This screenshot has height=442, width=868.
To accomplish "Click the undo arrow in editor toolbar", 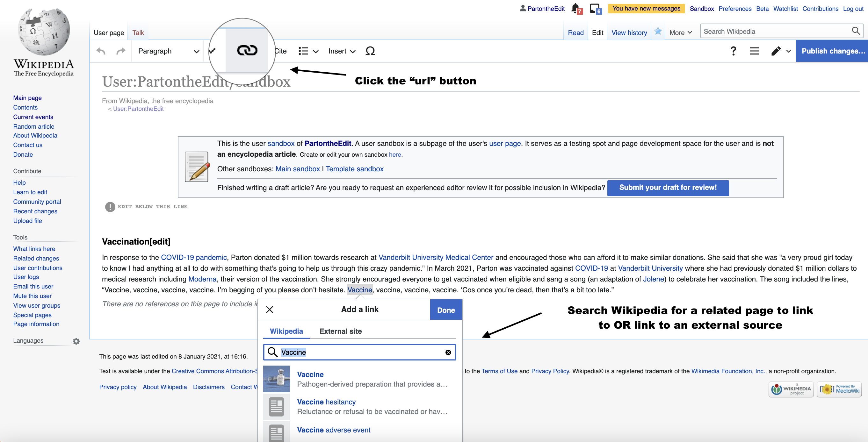I will tap(101, 51).
